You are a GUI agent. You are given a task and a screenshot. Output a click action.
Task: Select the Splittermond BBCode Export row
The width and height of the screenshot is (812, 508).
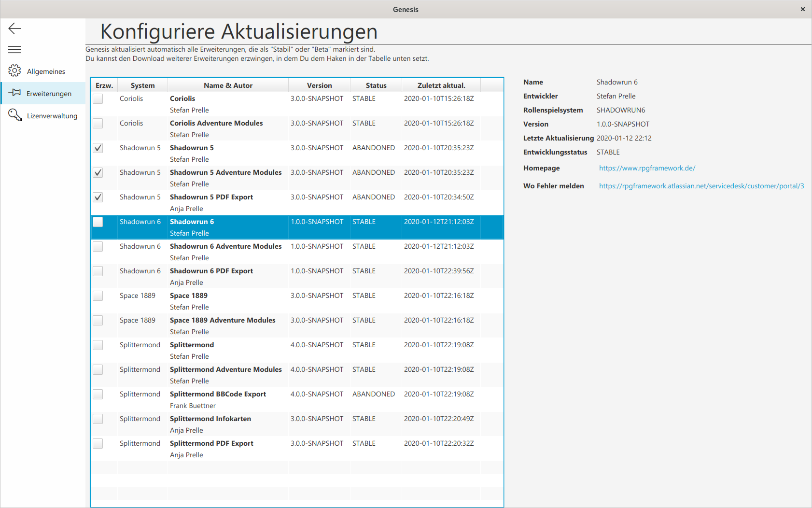coord(297,400)
